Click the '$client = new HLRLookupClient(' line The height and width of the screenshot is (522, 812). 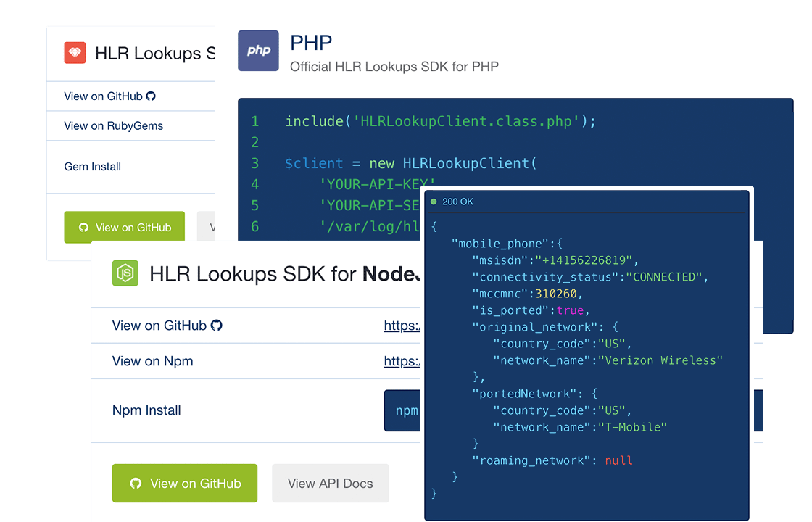pos(411,163)
